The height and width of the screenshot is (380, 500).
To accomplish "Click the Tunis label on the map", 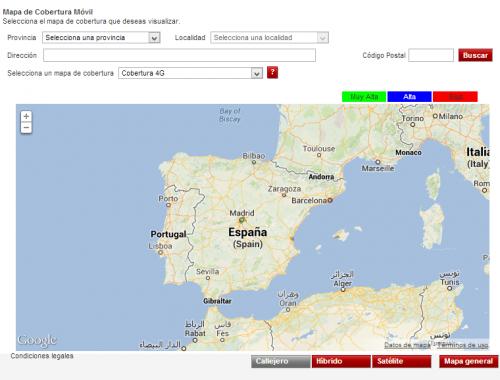I will [450, 282].
